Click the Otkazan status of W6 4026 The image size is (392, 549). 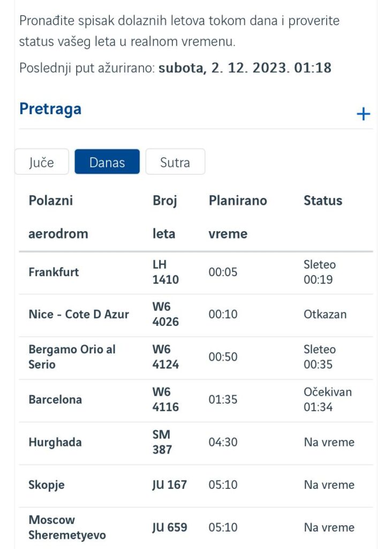[325, 315]
